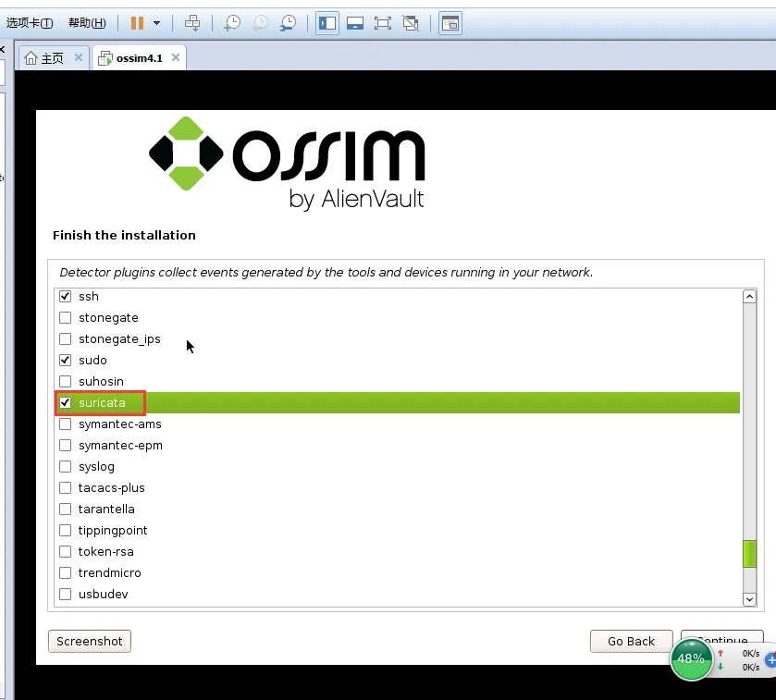This screenshot has height=700, width=776.
Task: Switch to Unity mode
Action: point(411,23)
